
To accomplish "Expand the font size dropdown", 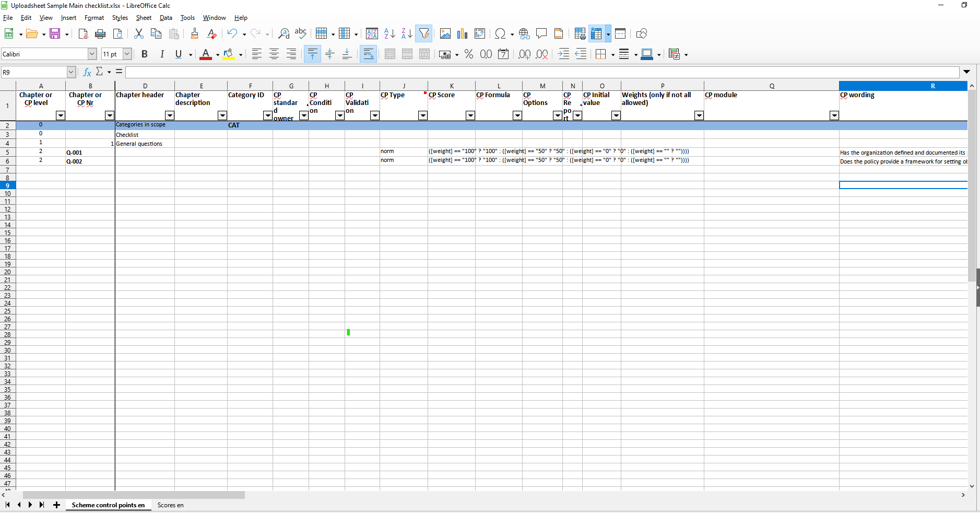I will tap(127, 54).
